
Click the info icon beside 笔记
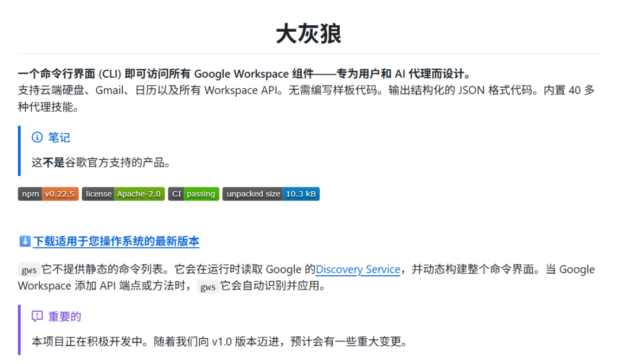coord(37,137)
